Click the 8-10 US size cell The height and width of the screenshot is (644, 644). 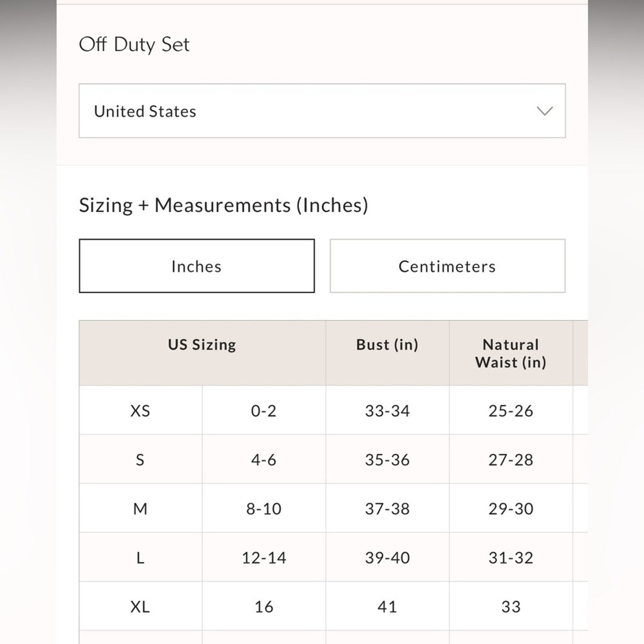263,509
